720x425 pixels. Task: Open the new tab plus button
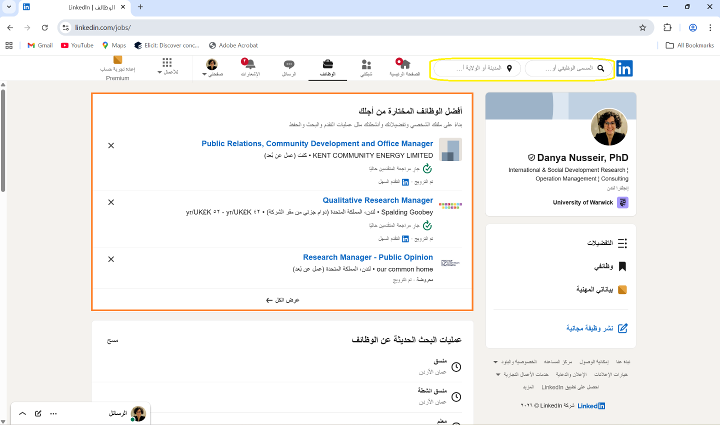tap(140, 7)
